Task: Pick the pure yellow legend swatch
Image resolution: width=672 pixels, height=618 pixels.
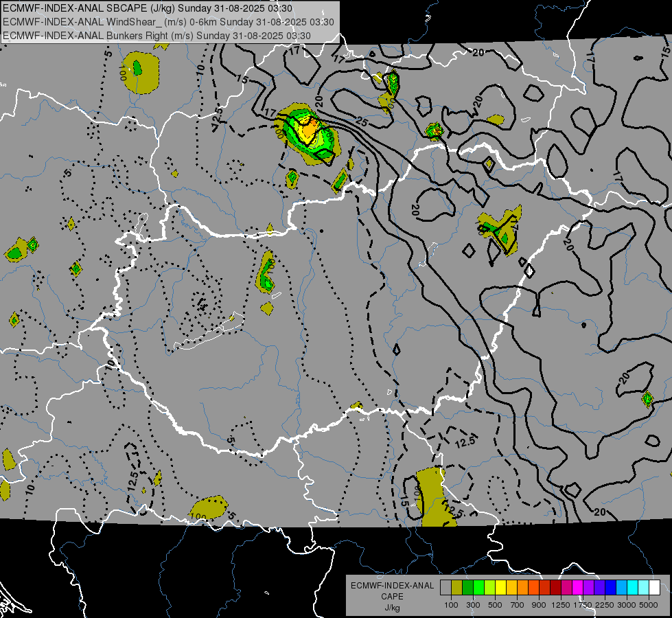Action: click(x=500, y=587)
